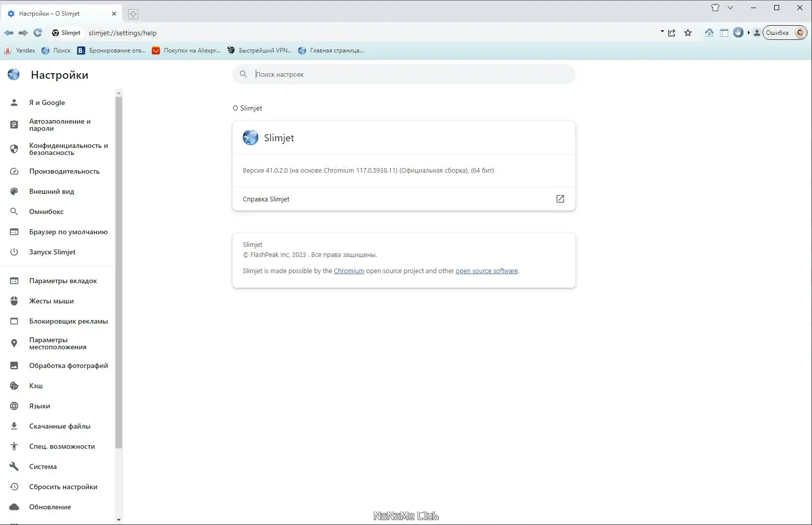The image size is (812, 525).
Task: Open Внешний вид settings section
Action: click(57, 191)
